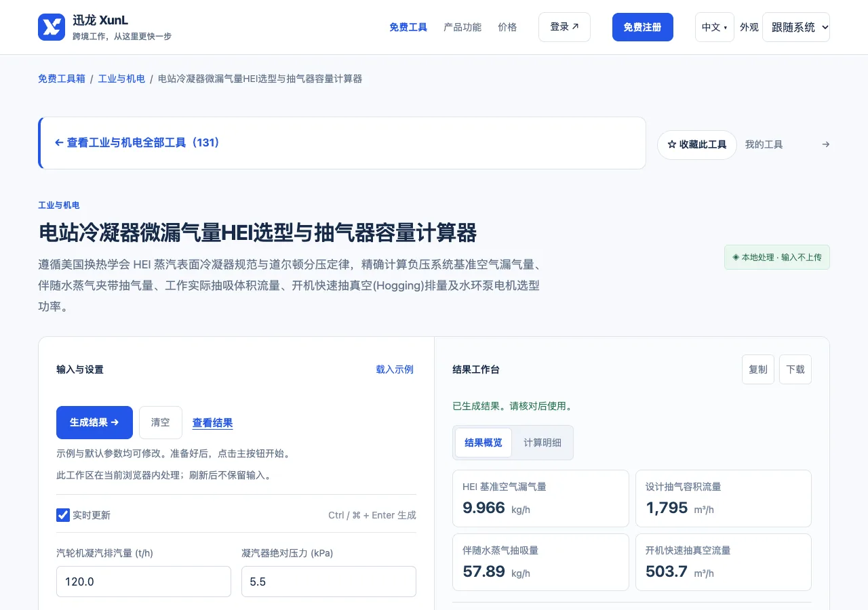Click 载入示例 link
This screenshot has height=610, width=868.
(x=395, y=369)
